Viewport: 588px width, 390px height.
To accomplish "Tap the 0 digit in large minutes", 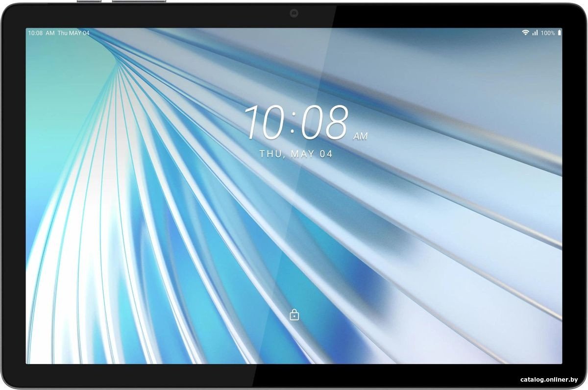I will (312, 122).
